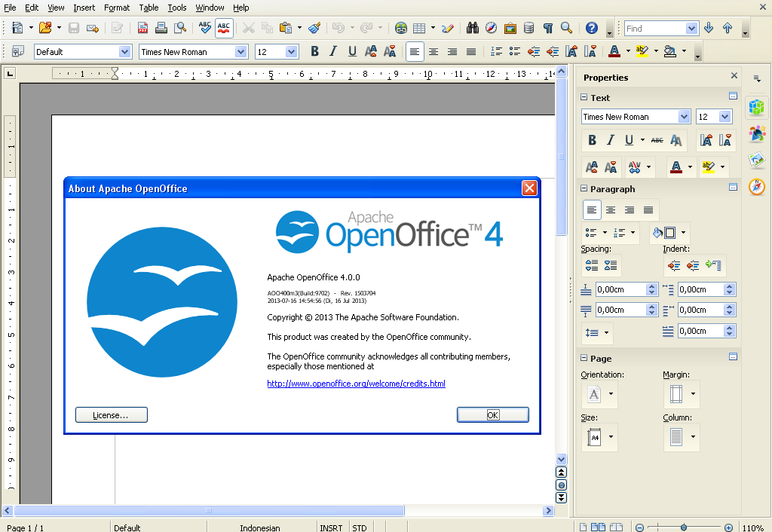Click in the Find search field

click(655, 29)
